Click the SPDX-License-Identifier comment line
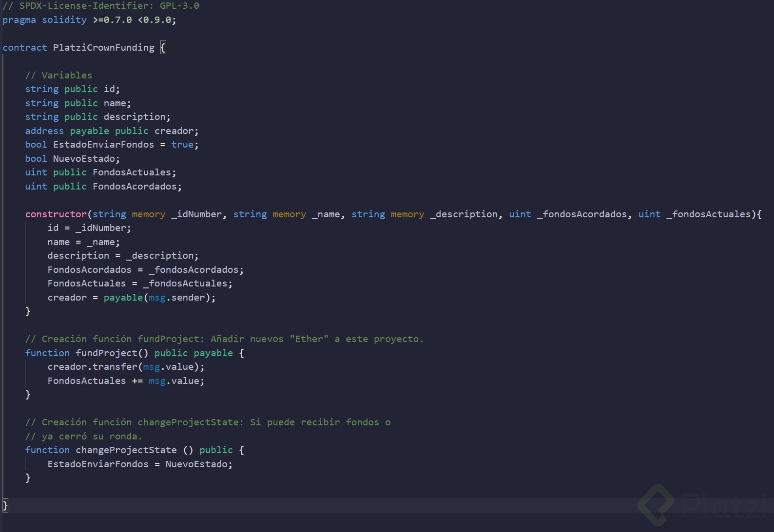This screenshot has height=532, width=774. tap(101, 6)
